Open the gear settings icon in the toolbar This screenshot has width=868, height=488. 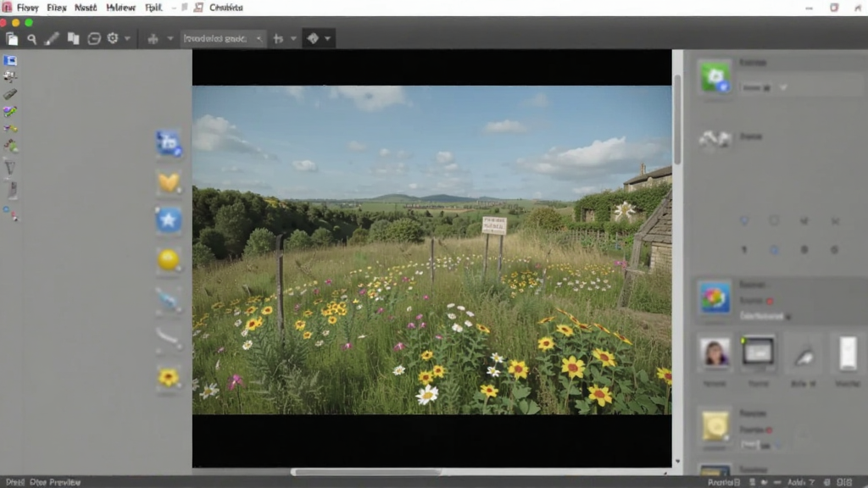113,38
